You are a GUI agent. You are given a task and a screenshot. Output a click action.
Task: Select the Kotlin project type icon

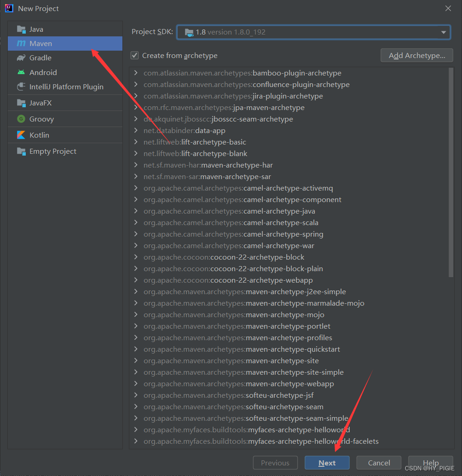pos(22,134)
